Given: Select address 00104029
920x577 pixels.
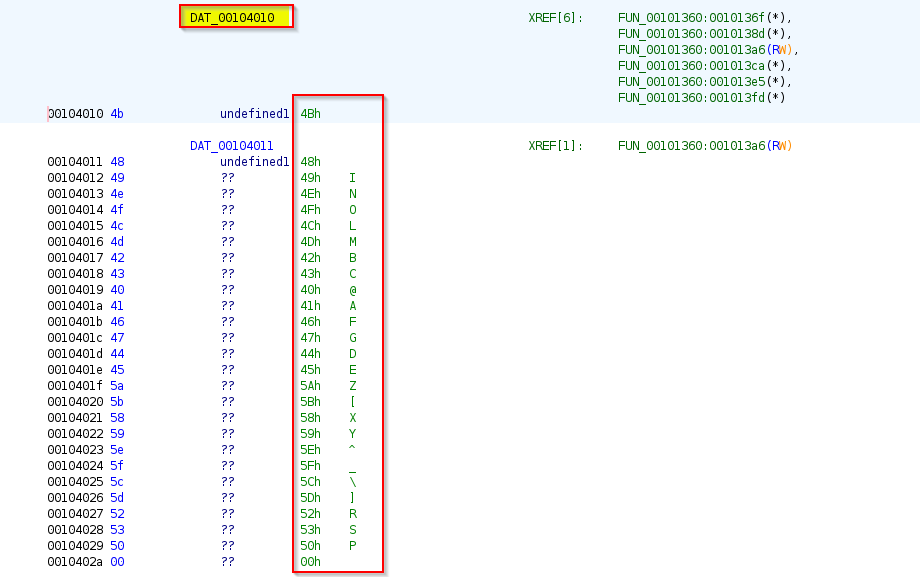Looking at the screenshot, I should 75,546.
